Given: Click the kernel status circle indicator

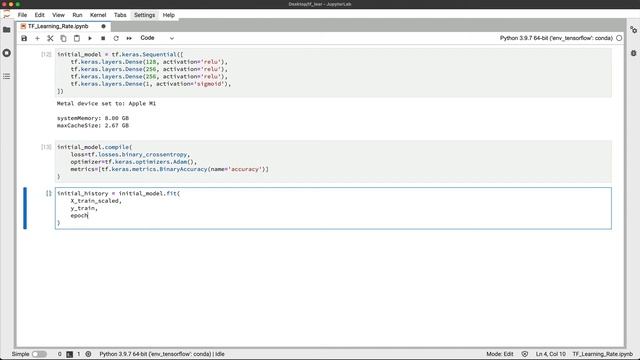Looking at the screenshot, I should click(619, 38).
